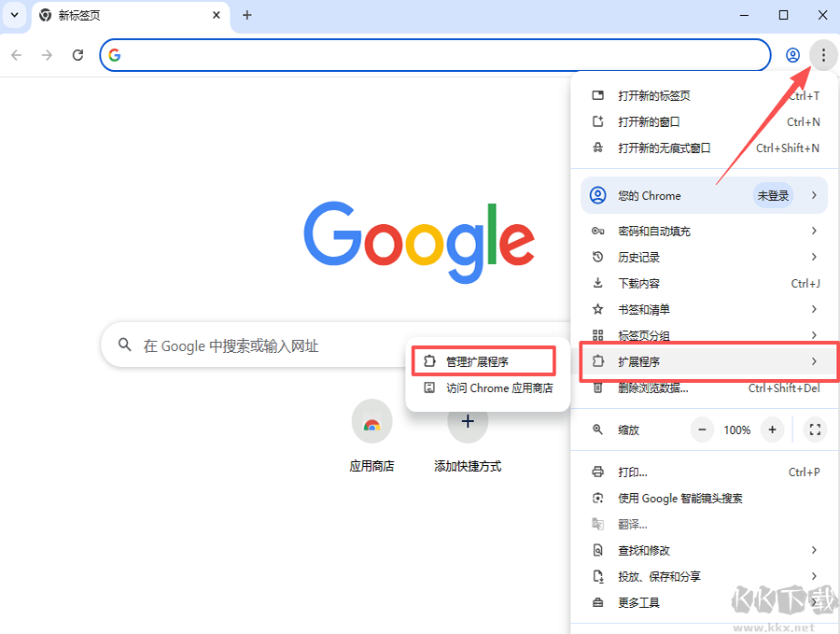Click the Ctrl+Shift+N shortcut text
Screen dimensions: 840x634
coord(788,148)
